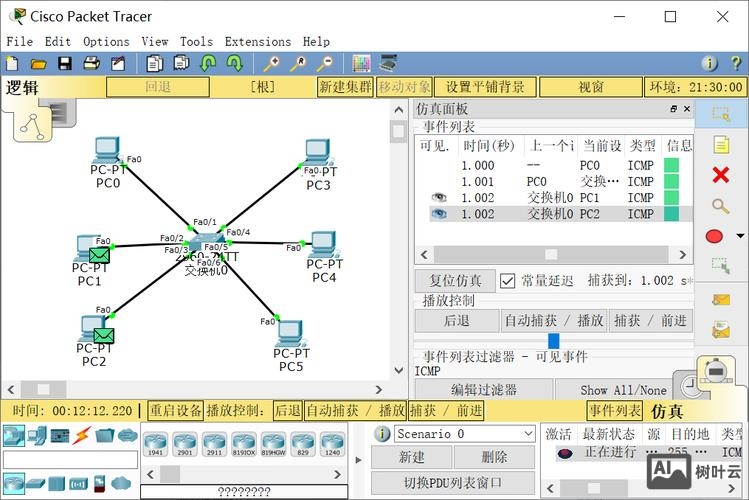Copy selection using the copy icon
This screenshot has width=749, height=500.
click(154, 63)
